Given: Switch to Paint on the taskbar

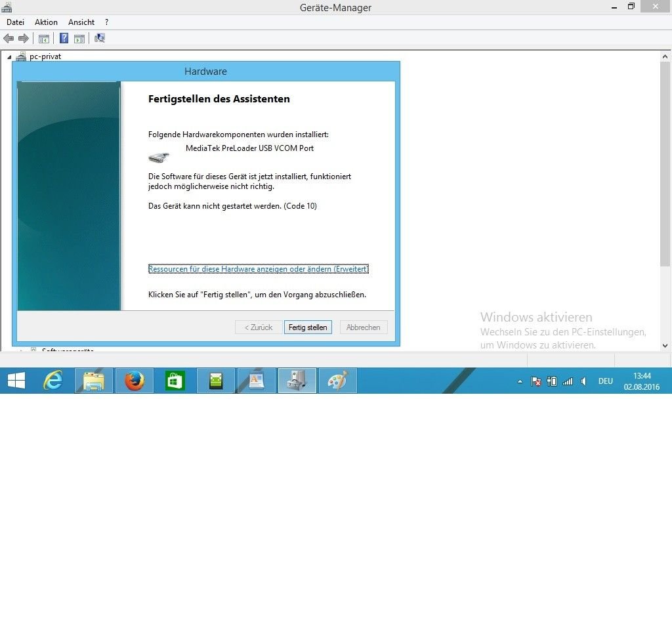Looking at the screenshot, I should [x=338, y=381].
